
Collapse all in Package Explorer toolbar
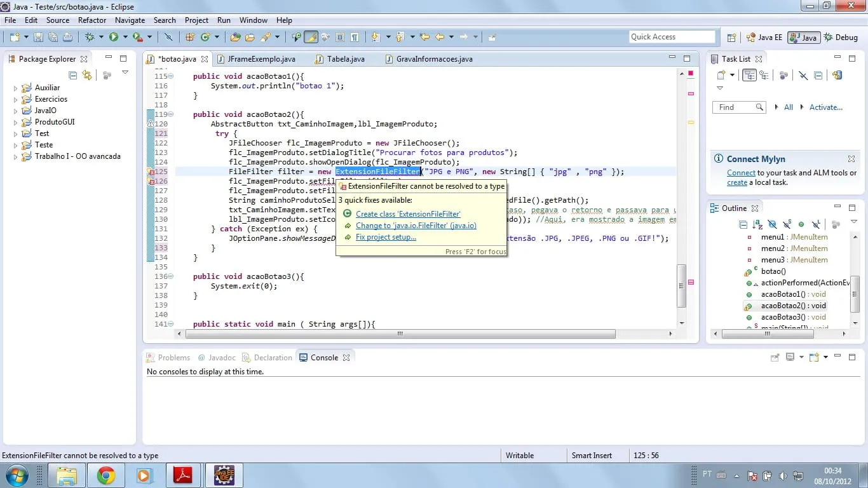point(73,75)
